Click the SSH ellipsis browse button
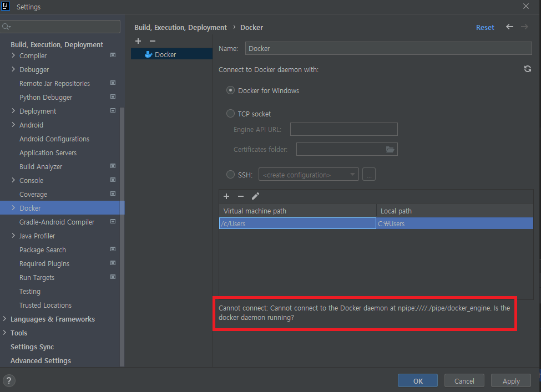This screenshot has height=392, width=541. (369, 175)
